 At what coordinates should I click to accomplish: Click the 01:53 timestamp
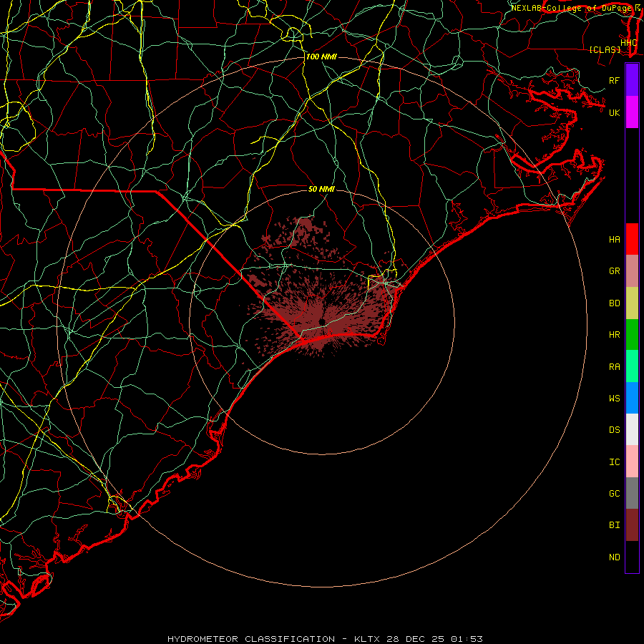[467, 639]
